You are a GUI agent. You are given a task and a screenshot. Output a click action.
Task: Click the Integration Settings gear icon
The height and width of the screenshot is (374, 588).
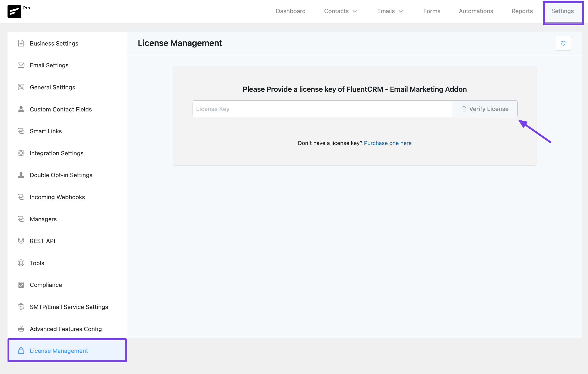(x=21, y=153)
